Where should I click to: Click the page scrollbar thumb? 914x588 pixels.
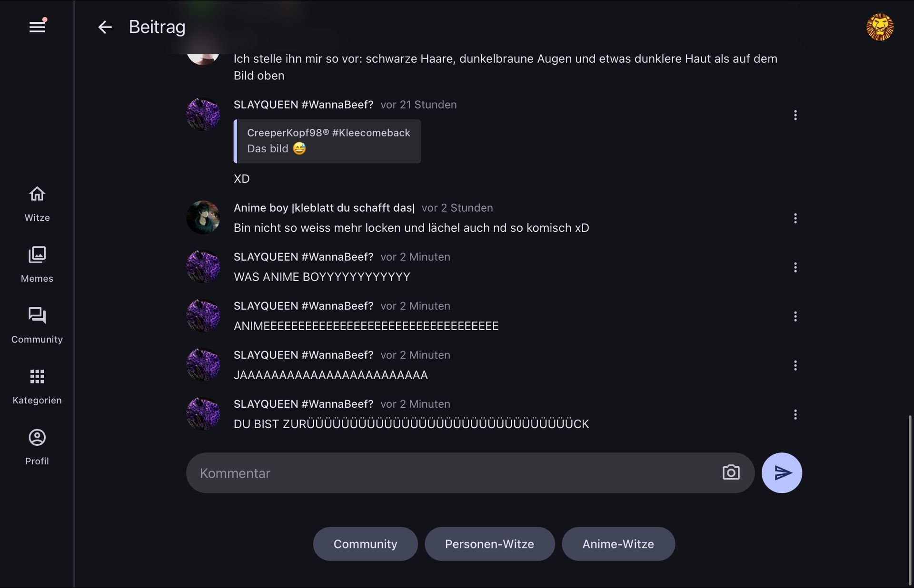(910, 500)
